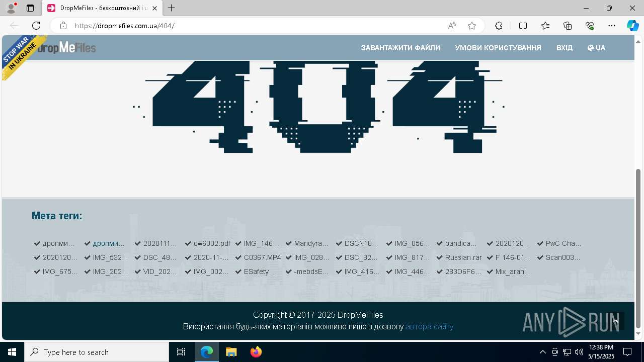Follow the автора сайту link
Image resolution: width=644 pixels, height=362 pixels.
pos(429,326)
